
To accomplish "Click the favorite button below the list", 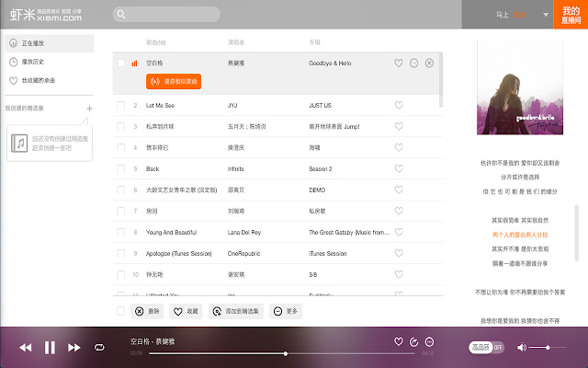I will point(186,311).
